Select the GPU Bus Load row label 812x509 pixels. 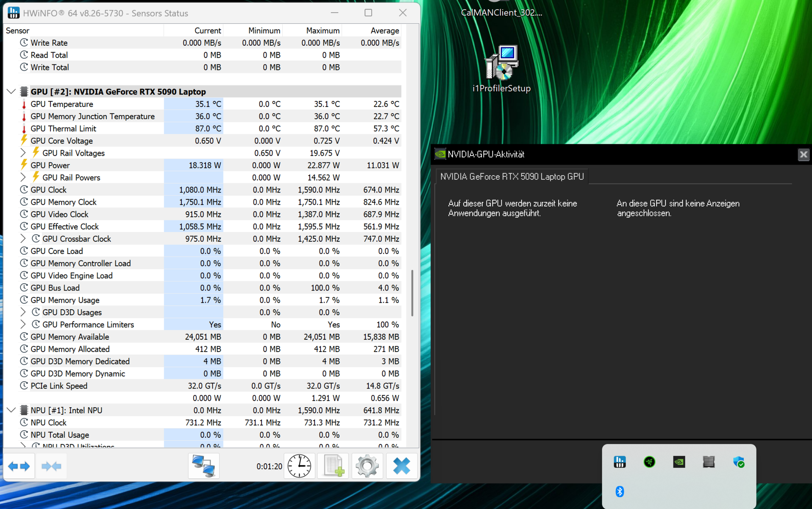tap(55, 288)
